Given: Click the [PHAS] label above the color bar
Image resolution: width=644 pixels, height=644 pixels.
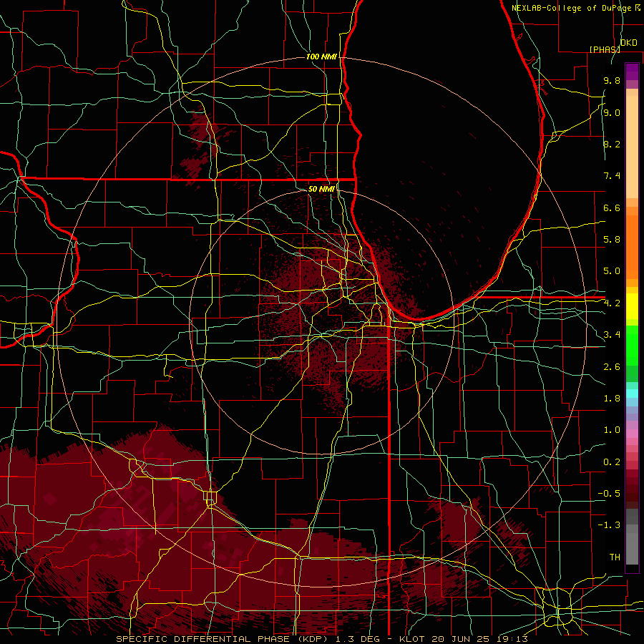Looking at the screenshot, I should [605, 49].
